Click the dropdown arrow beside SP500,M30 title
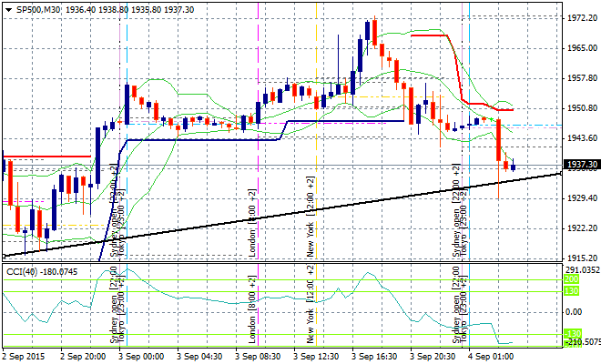 tap(6, 7)
